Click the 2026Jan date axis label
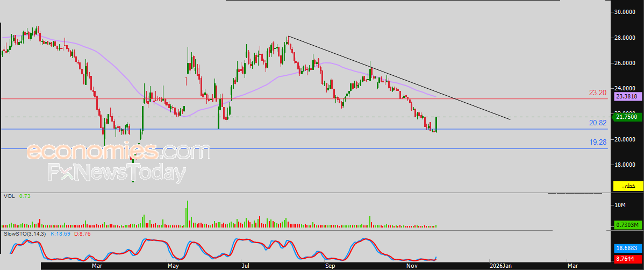 tap(500, 266)
